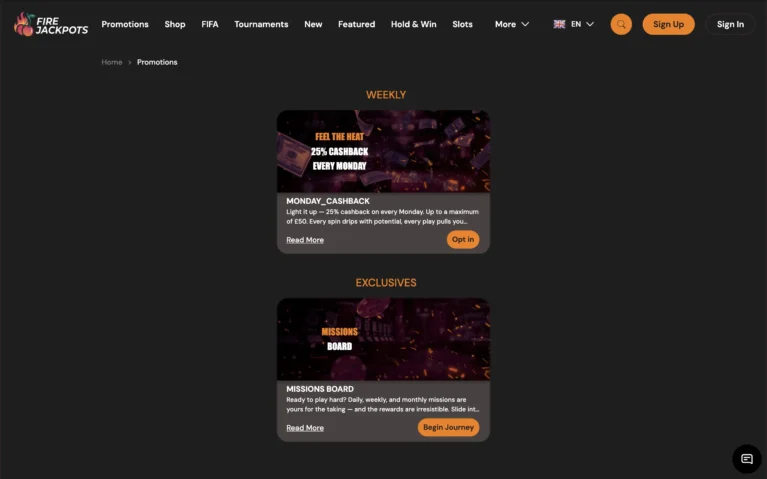Open the Tournaments menu item
The image size is (767, 479).
[261, 24]
